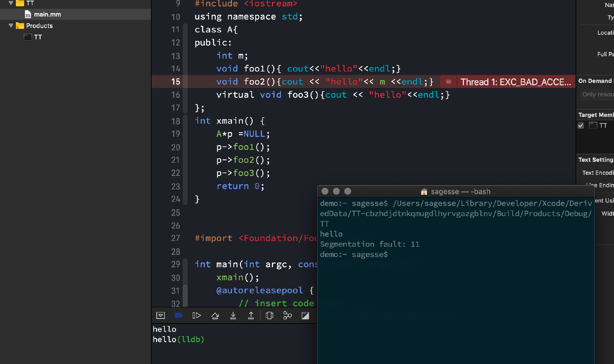
Task: Click the "return 0;" statement
Action: click(x=240, y=186)
